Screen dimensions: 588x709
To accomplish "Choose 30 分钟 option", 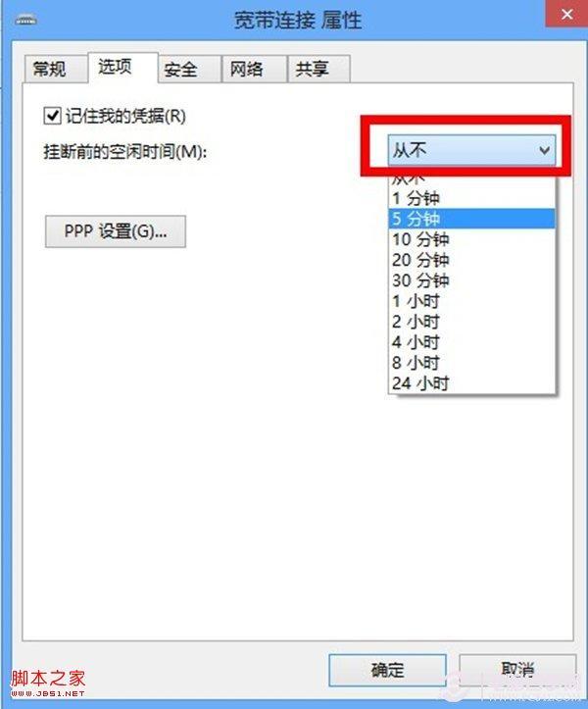I will pyautogui.click(x=471, y=280).
